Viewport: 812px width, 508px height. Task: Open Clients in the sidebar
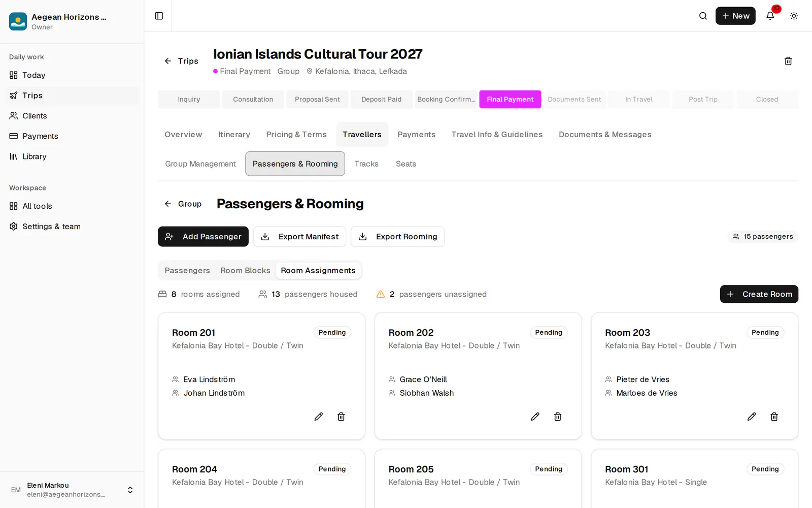[72, 116]
